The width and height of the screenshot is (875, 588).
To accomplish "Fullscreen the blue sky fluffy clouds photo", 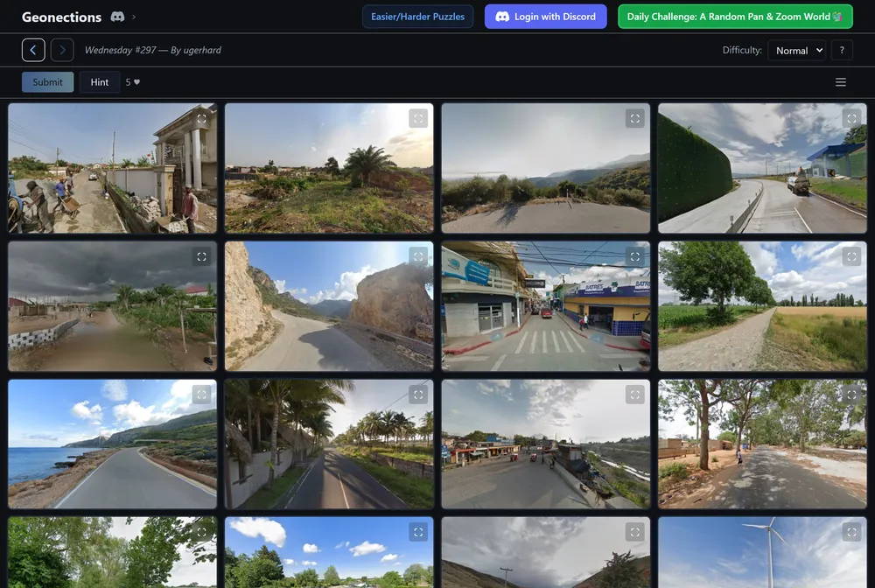I will click(418, 532).
